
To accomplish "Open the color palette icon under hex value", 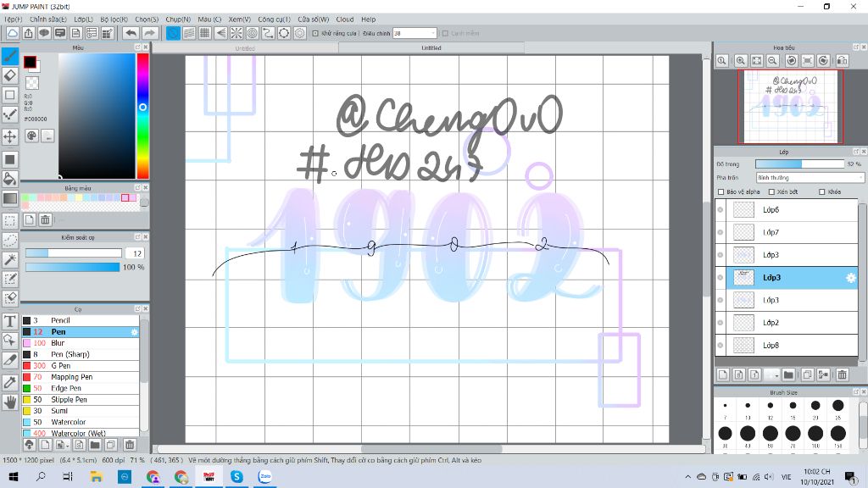I will coord(32,136).
